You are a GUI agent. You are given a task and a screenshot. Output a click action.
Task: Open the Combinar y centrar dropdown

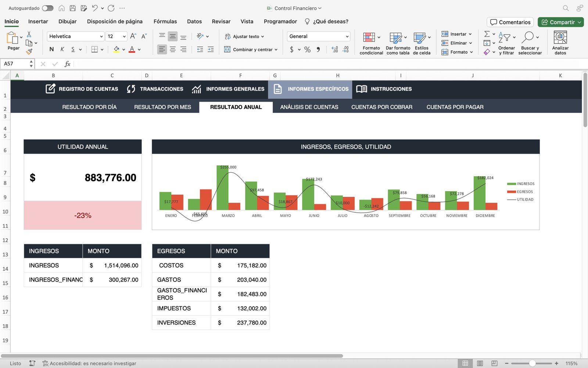coord(276,50)
